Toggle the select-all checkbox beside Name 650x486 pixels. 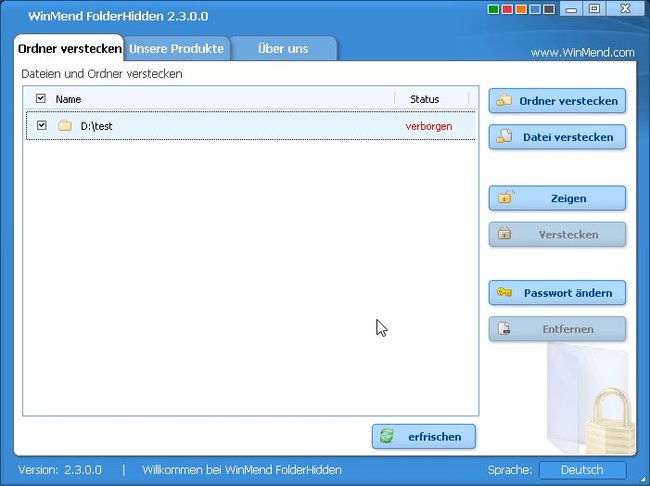[x=41, y=99]
